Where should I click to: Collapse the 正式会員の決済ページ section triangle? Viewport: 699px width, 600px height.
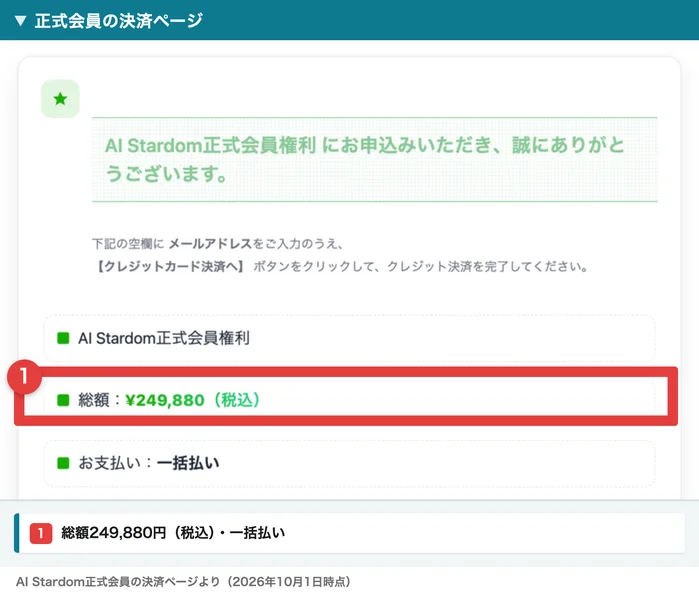tap(20, 21)
